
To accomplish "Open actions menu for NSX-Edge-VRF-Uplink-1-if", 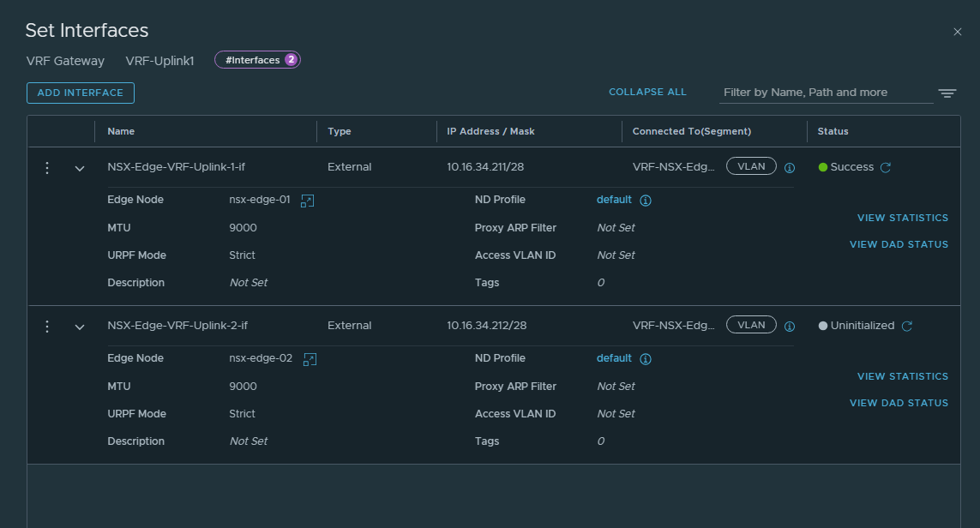I will pyautogui.click(x=47, y=168).
